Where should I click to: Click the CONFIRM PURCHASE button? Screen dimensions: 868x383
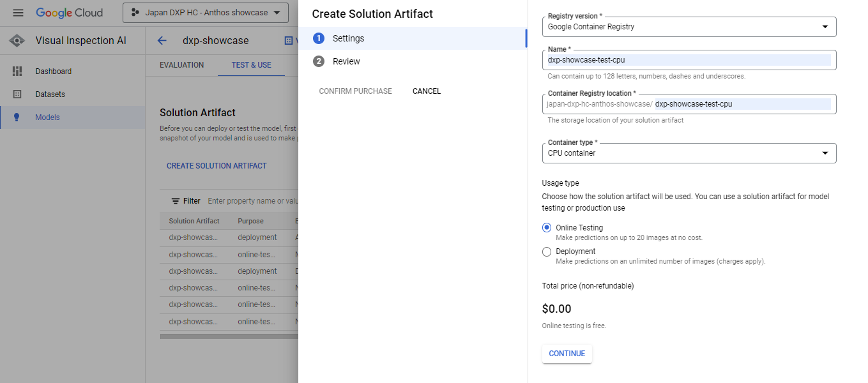click(356, 91)
